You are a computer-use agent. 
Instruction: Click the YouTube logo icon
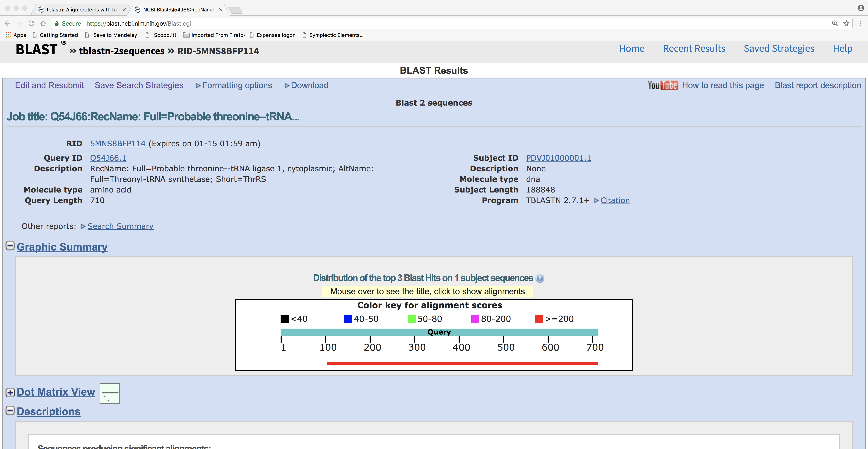pyautogui.click(x=662, y=85)
